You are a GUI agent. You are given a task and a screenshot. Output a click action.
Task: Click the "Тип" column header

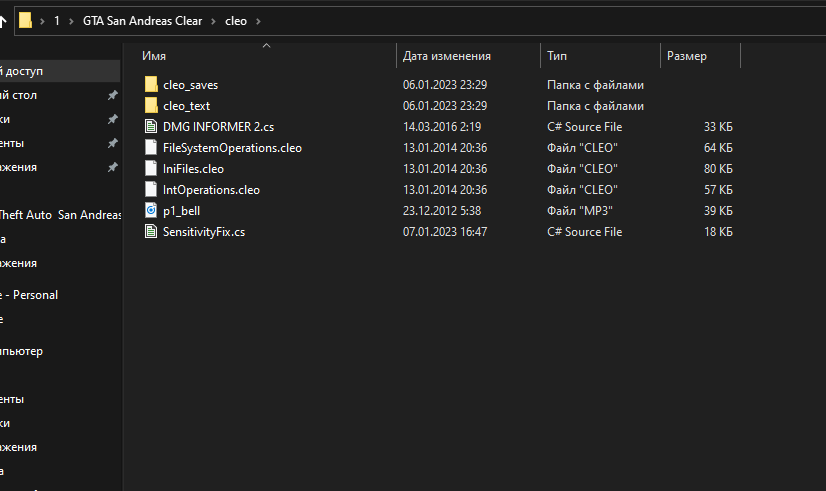pyautogui.click(x=557, y=56)
